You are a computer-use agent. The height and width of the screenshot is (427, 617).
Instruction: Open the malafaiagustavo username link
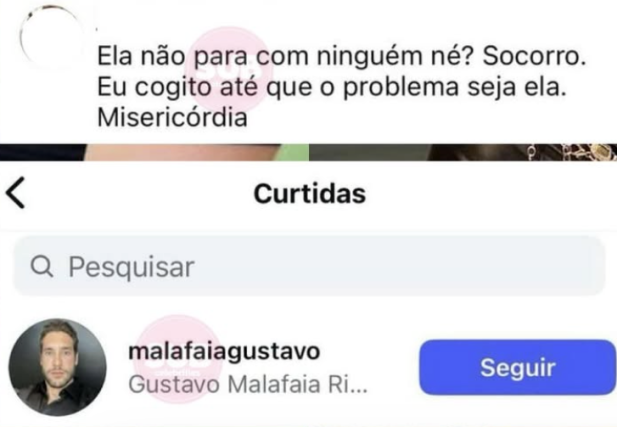tap(224, 351)
